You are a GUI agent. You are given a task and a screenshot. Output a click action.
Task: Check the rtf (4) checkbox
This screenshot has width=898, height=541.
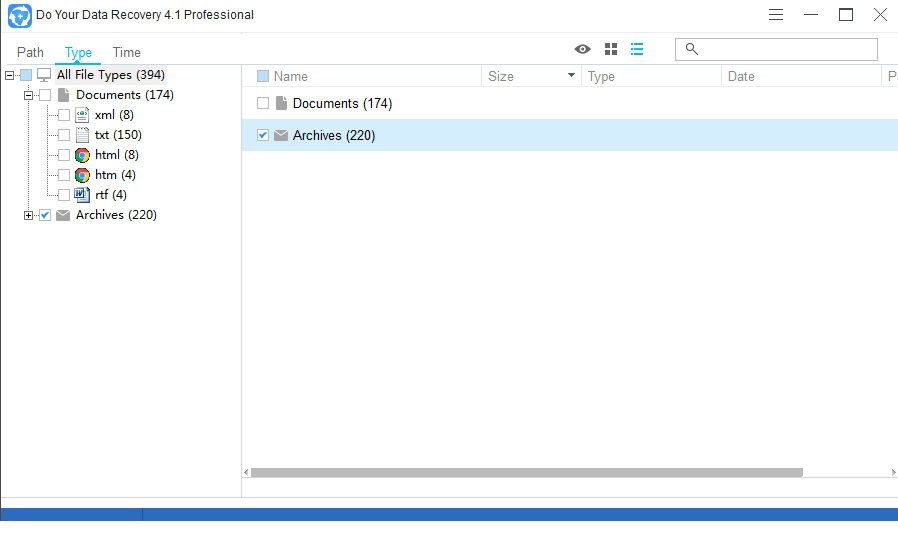64,195
